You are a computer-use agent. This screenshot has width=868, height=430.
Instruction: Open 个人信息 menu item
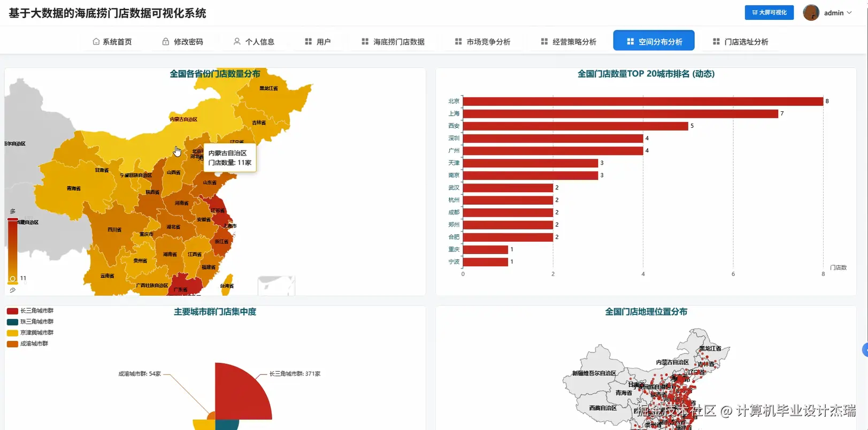[x=254, y=41]
